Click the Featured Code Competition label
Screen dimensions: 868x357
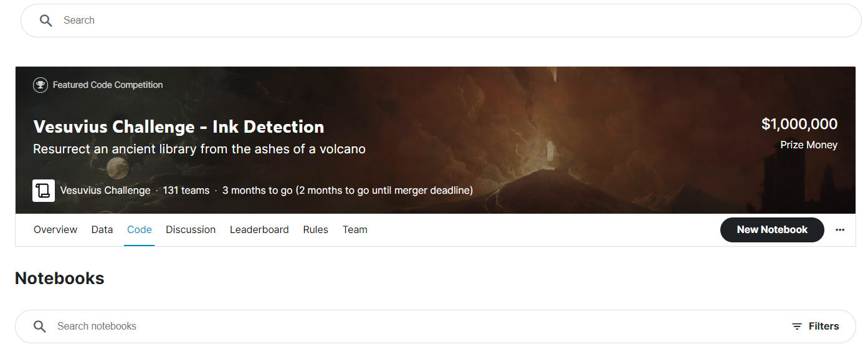point(108,85)
